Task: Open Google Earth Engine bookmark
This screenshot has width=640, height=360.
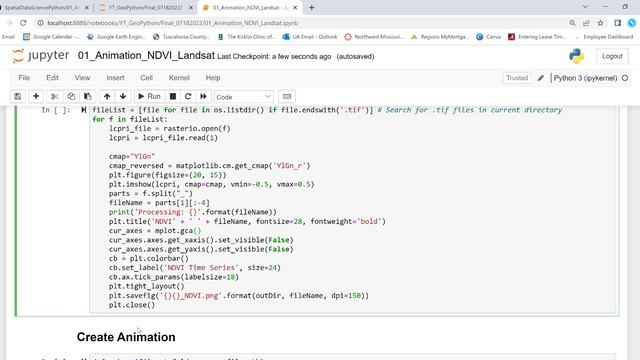Action: 116,37
